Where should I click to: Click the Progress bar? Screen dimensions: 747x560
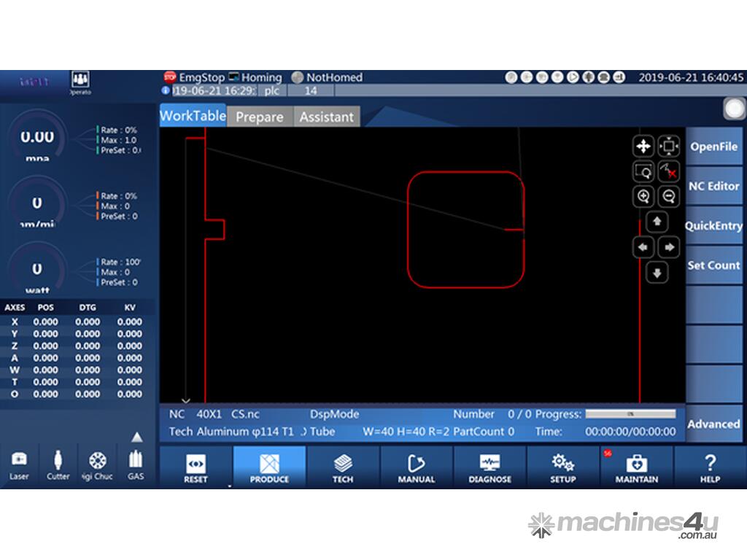(630, 414)
